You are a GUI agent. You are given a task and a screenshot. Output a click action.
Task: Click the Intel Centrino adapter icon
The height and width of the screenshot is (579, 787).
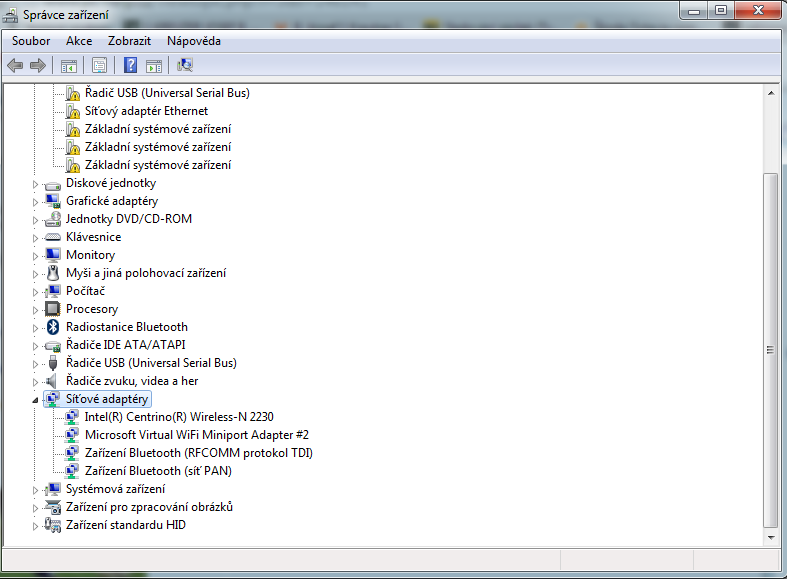(72, 417)
